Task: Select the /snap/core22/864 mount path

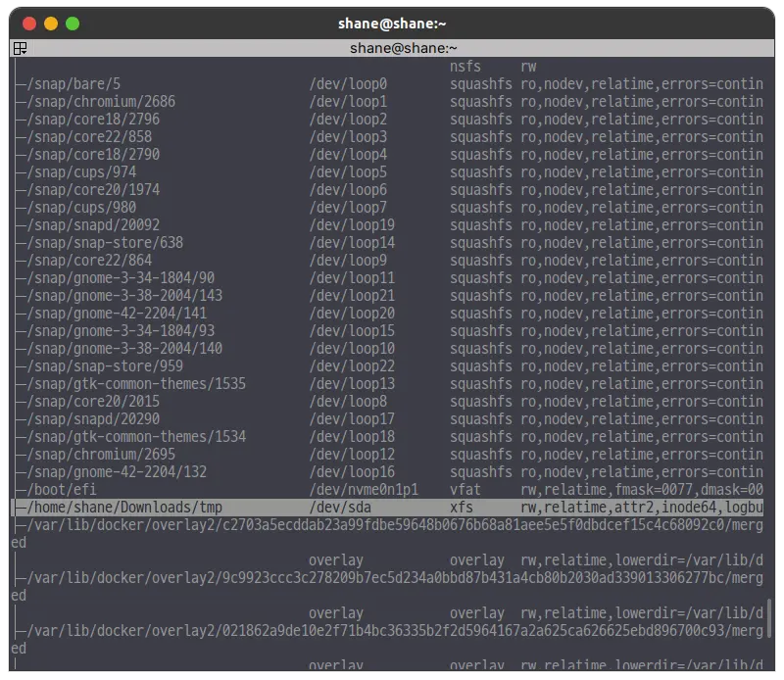Action: tap(89, 261)
